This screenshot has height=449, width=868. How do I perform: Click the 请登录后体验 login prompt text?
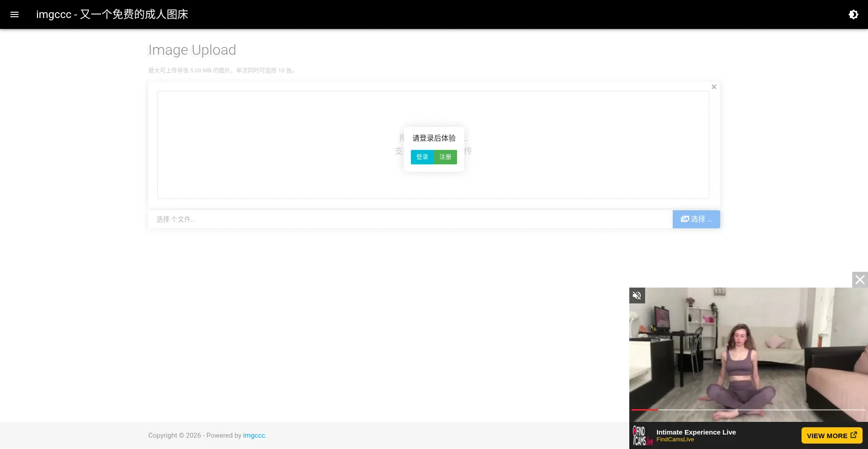point(434,138)
